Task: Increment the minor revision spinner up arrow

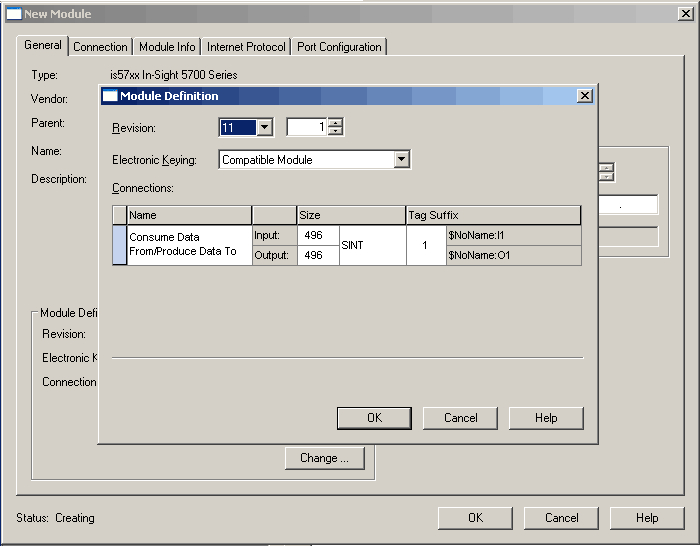Action: 335,123
